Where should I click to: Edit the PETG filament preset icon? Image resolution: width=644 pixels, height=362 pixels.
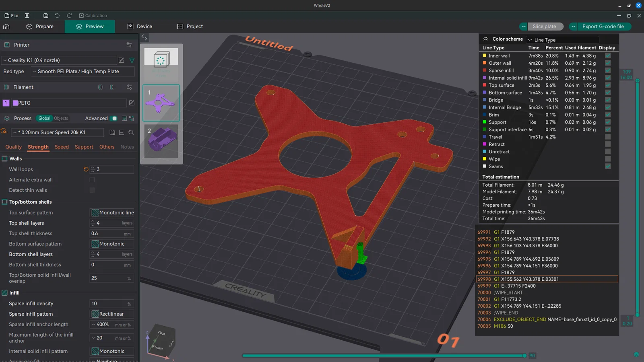click(132, 103)
